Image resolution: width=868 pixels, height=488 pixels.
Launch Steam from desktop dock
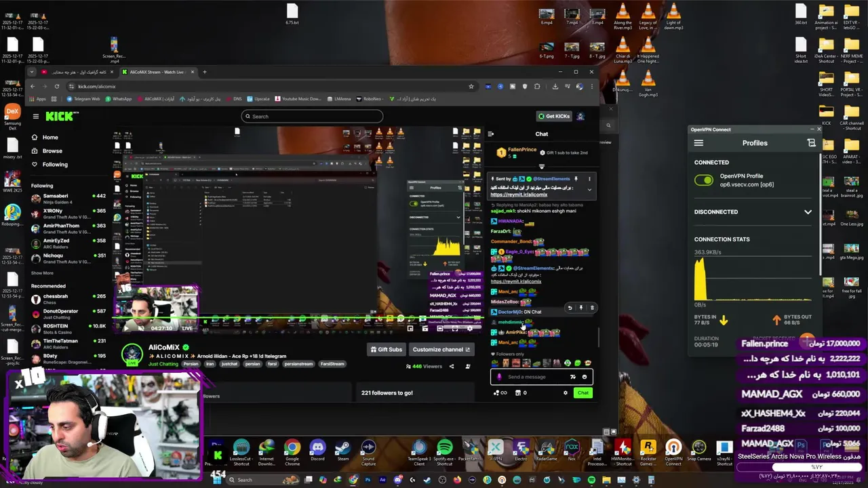[x=343, y=451]
